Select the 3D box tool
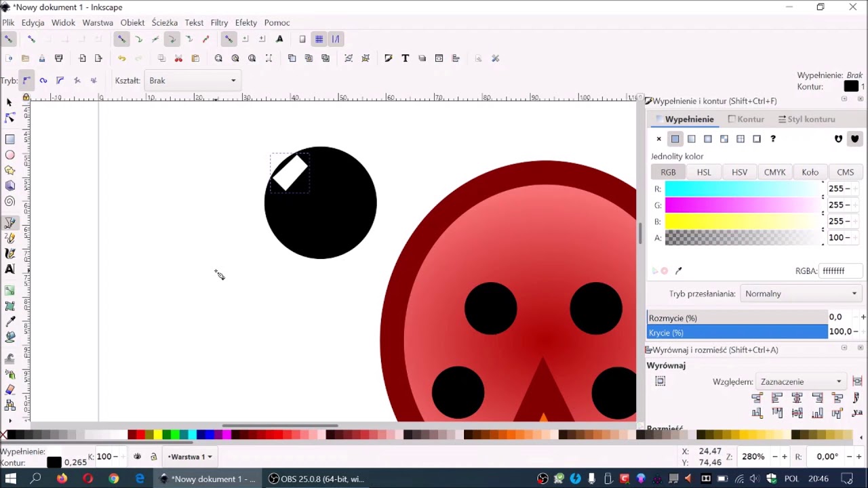The height and width of the screenshot is (488, 868). pyautogui.click(x=9, y=186)
